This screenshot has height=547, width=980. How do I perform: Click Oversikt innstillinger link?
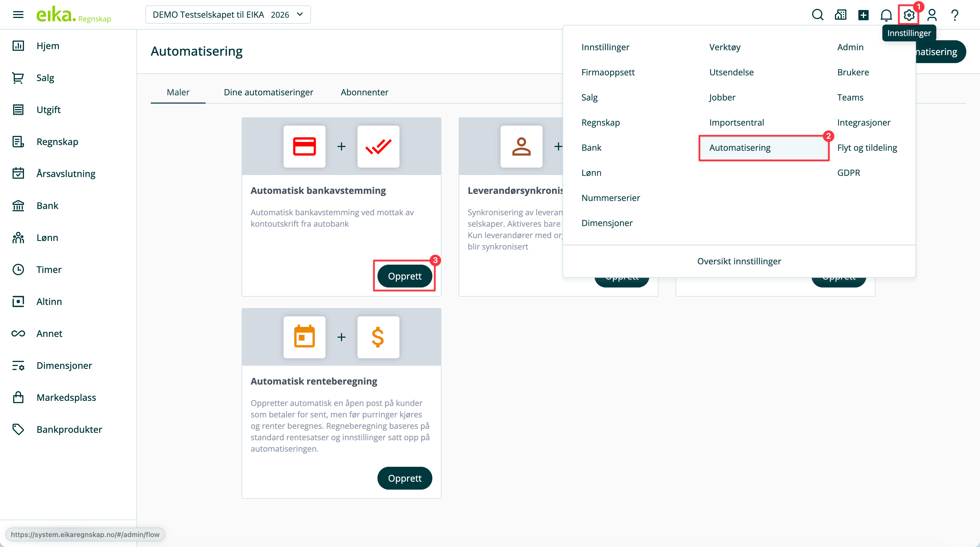click(x=738, y=261)
